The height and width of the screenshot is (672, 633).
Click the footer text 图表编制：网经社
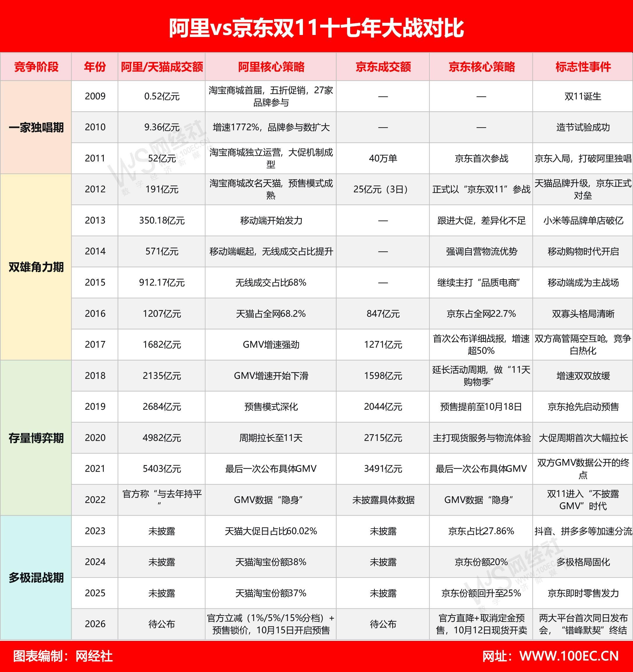click(63, 656)
